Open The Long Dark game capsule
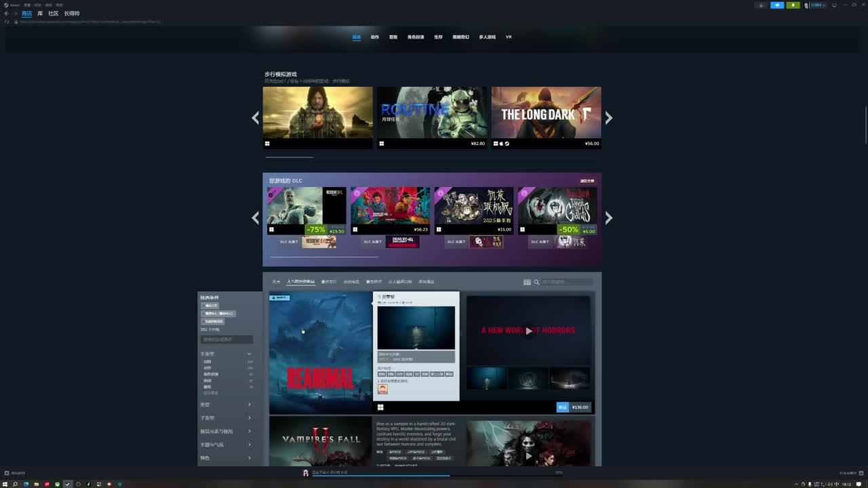 (546, 117)
